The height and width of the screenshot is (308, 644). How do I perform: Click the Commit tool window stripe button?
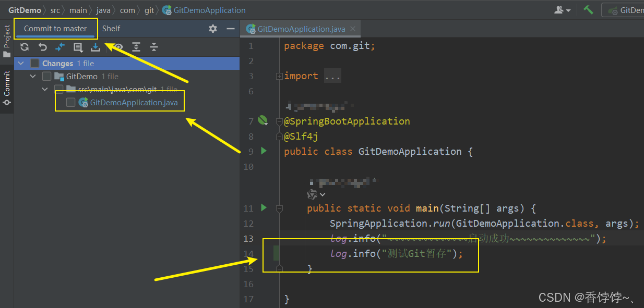(x=6, y=85)
